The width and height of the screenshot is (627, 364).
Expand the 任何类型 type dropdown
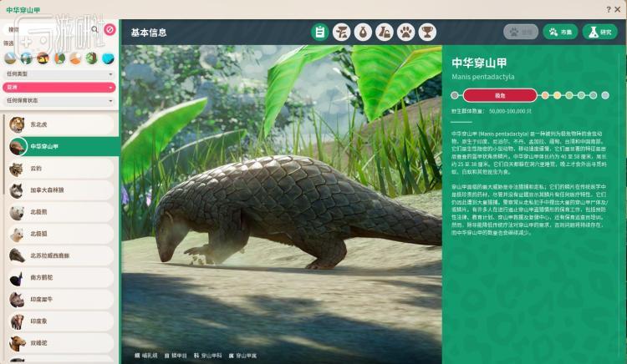click(x=59, y=74)
